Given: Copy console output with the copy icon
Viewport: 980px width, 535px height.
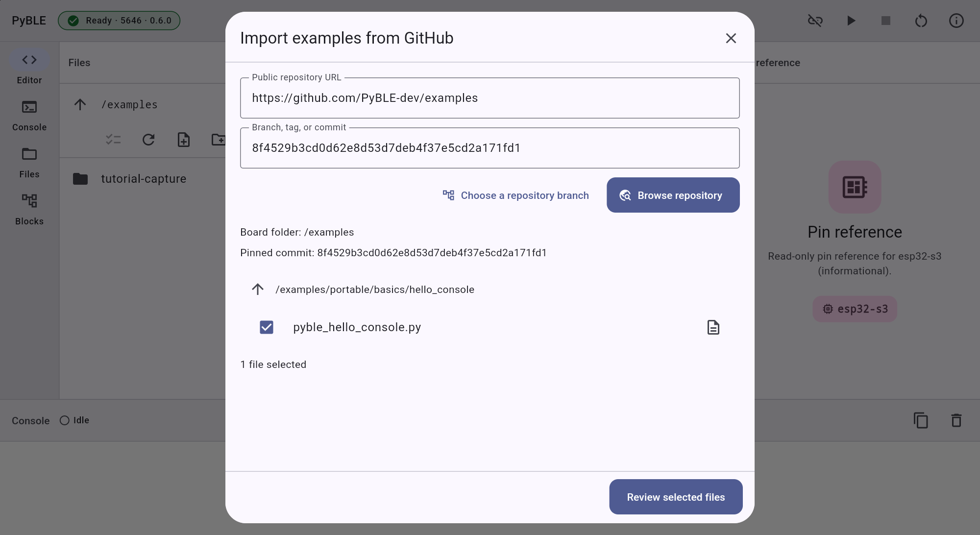Looking at the screenshot, I should (x=921, y=420).
